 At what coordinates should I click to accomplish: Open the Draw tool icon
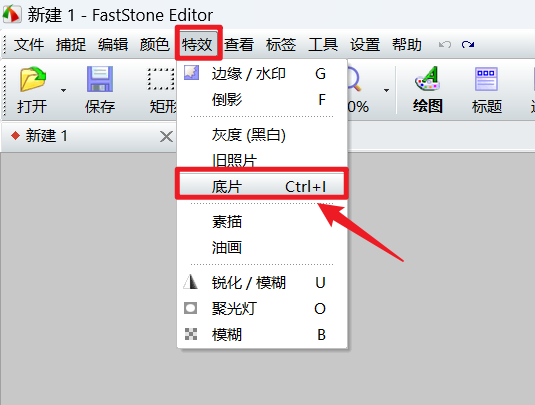pyautogui.click(x=428, y=78)
